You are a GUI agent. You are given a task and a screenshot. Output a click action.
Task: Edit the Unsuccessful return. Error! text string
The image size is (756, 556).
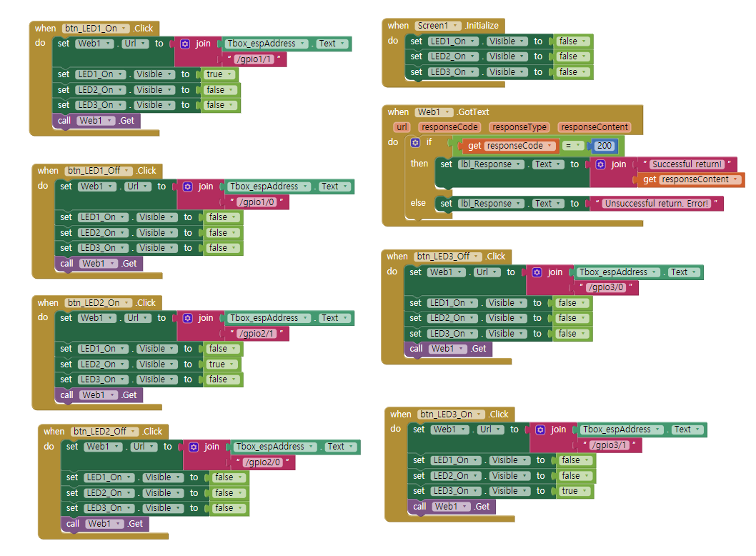coord(656,204)
